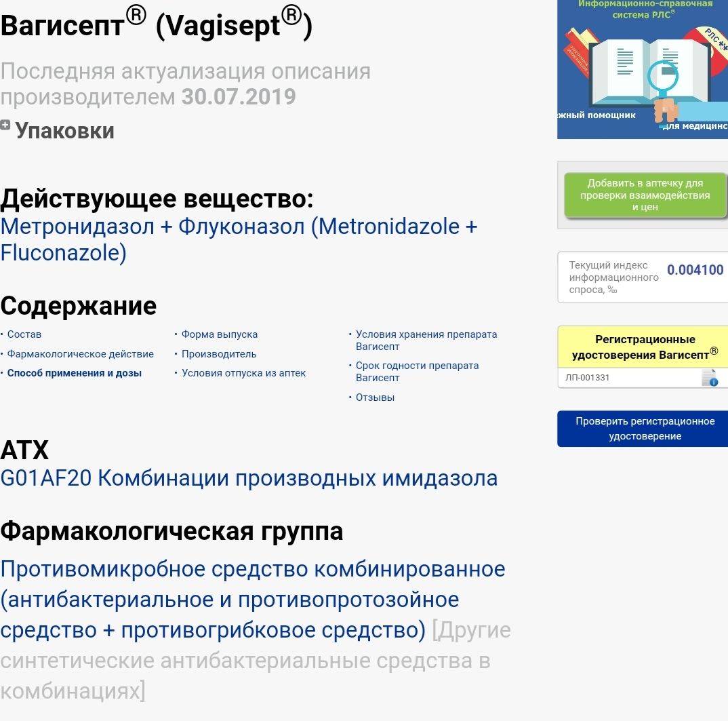Image resolution: width=728 pixels, height=721 pixels.
Task: Click the index value 0.004100
Action: click(695, 270)
